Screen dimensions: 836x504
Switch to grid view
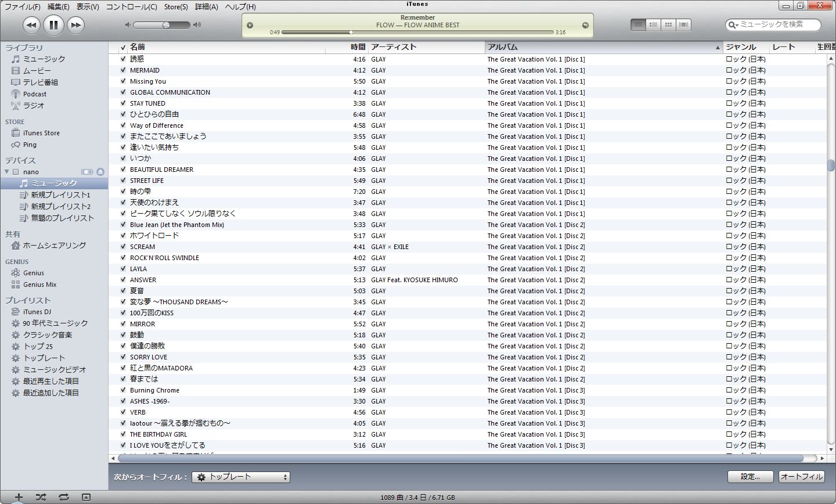pos(668,25)
